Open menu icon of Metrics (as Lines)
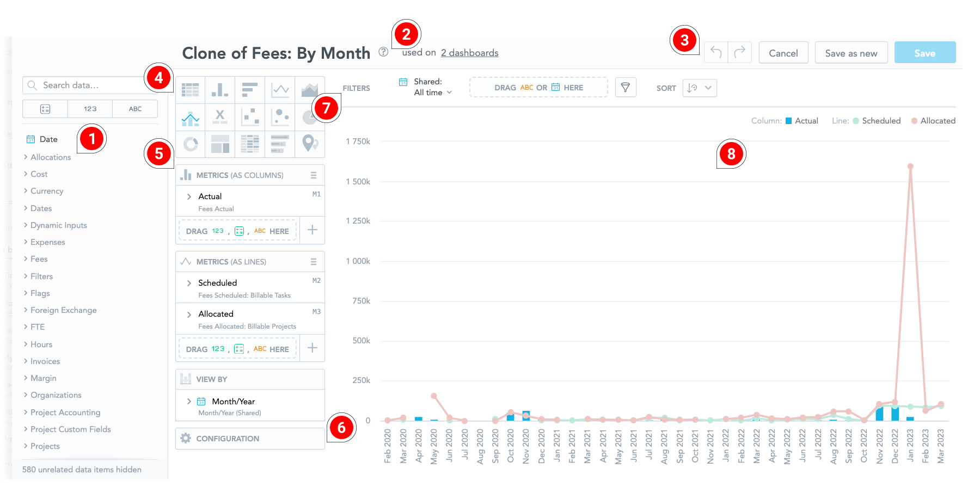 click(x=314, y=262)
